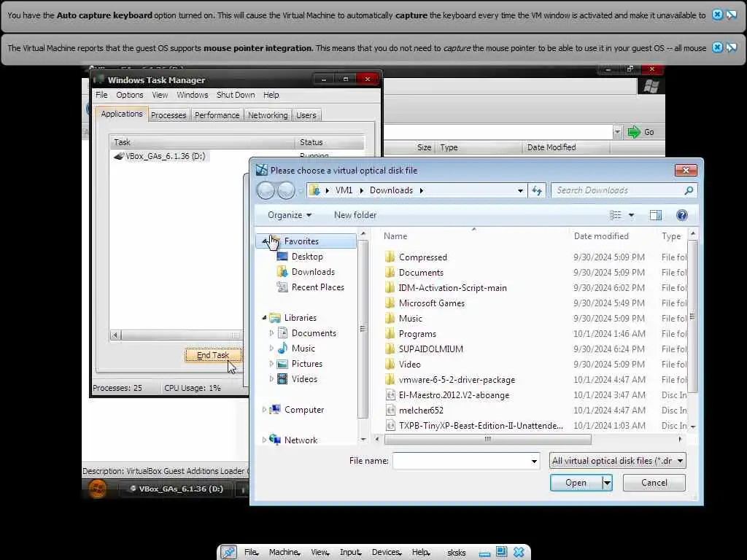The height and width of the screenshot is (560, 747).
Task: Select Desktop in Favorites
Action: (x=300, y=257)
